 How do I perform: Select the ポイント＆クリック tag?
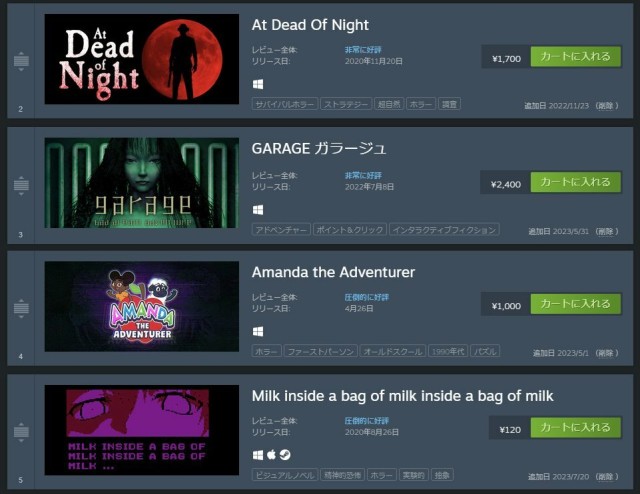click(x=350, y=230)
